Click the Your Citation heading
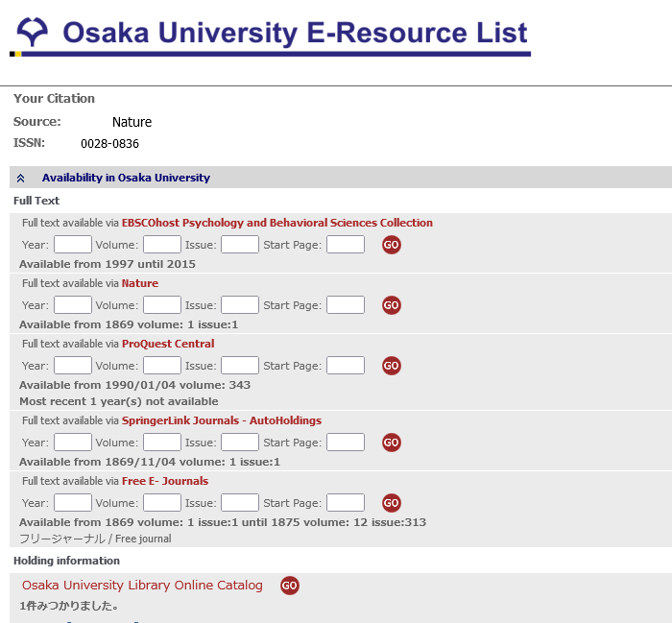 (54, 99)
